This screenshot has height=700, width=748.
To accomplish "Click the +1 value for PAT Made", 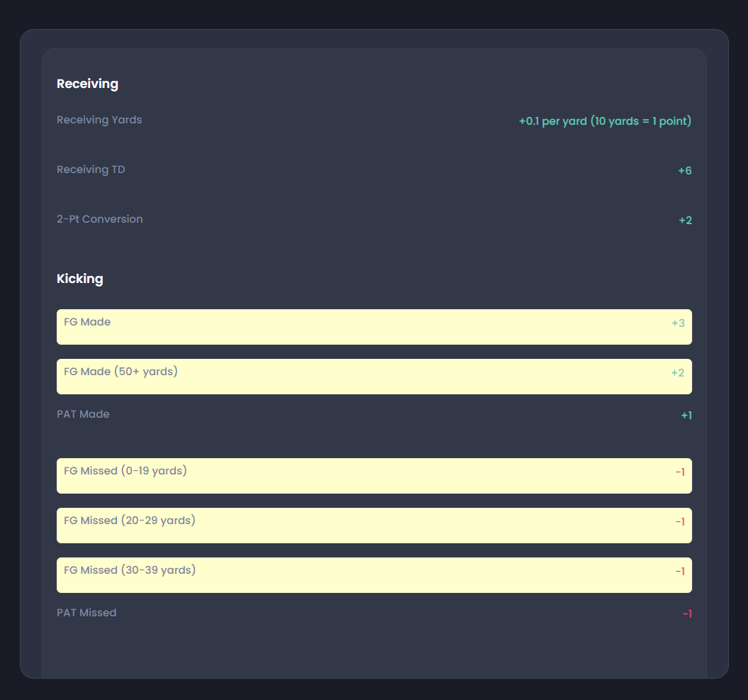I will (686, 416).
